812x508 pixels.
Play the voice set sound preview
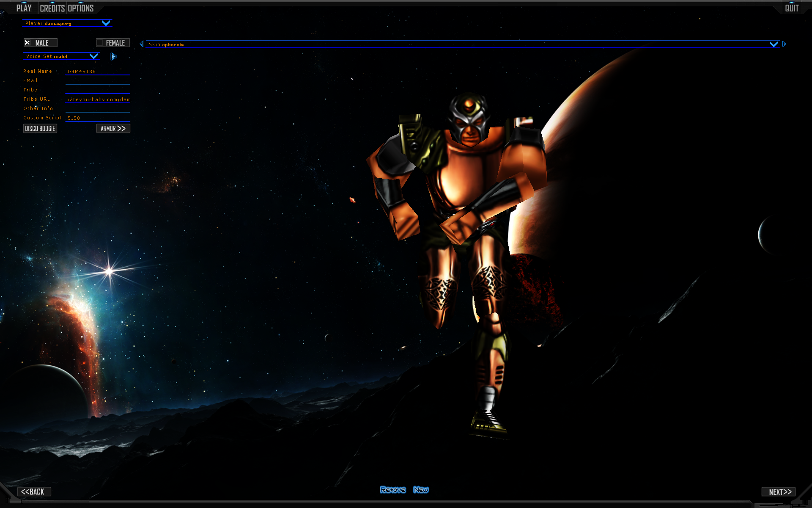pos(113,56)
